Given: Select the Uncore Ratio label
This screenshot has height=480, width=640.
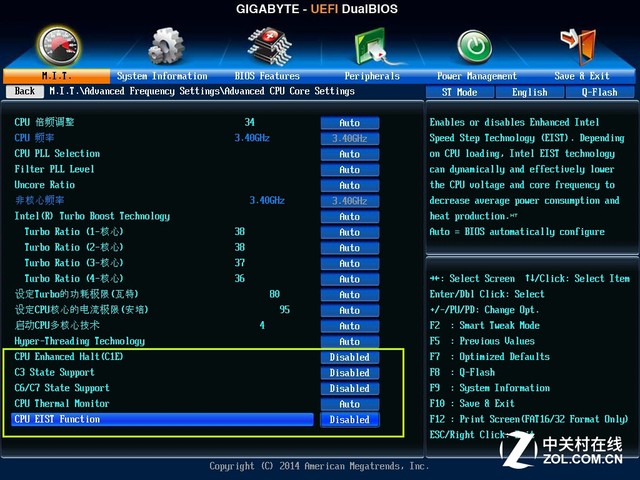Looking at the screenshot, I should coord(44,185).
